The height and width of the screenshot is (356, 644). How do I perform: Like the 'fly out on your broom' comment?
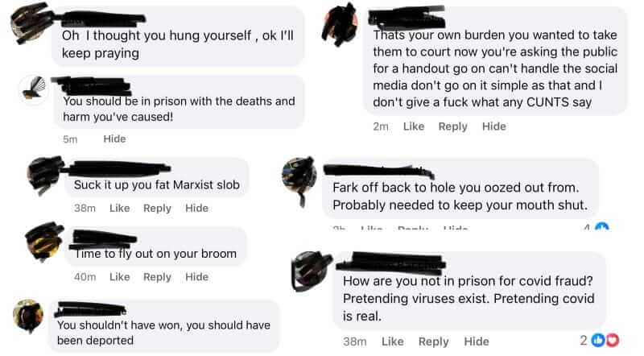[x=119, y=276]
